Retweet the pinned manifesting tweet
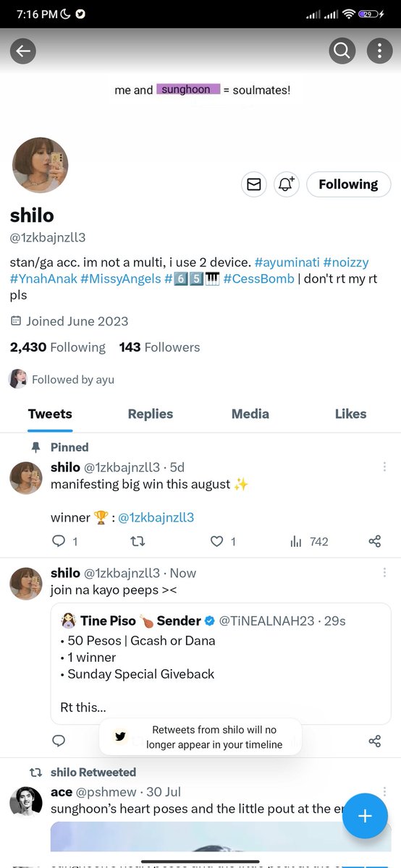This screenshot has height=868, width=401. (137, 541)
